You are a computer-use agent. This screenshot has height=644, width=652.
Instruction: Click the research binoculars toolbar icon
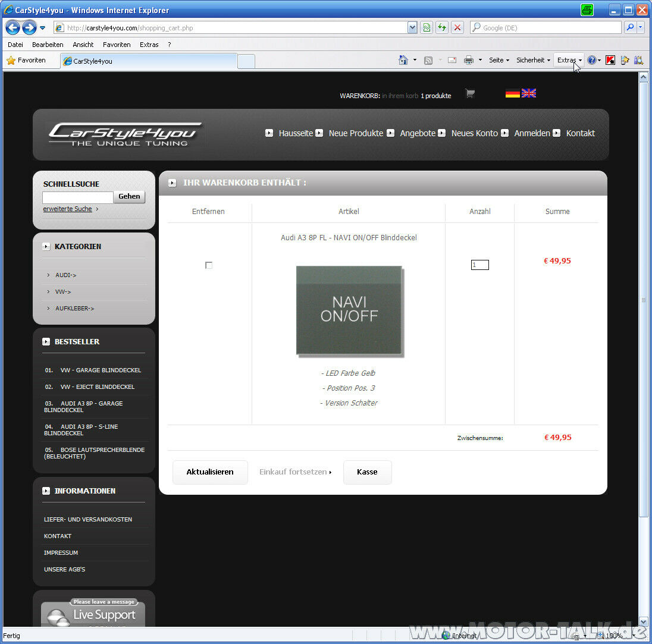coord(638,60)
